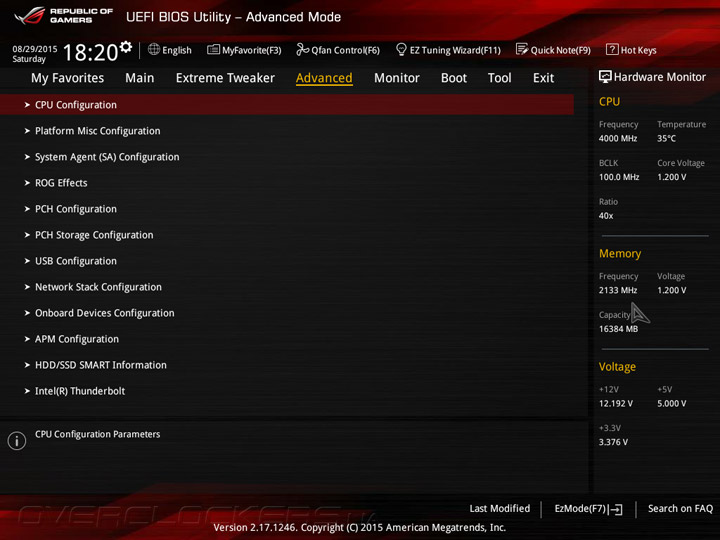Image resolution: width=720 pixels, height=540 pixels.
Task: Click the Version 2.17.1246 copyright text
Action: pyautogui.click(x=360, y=528)
